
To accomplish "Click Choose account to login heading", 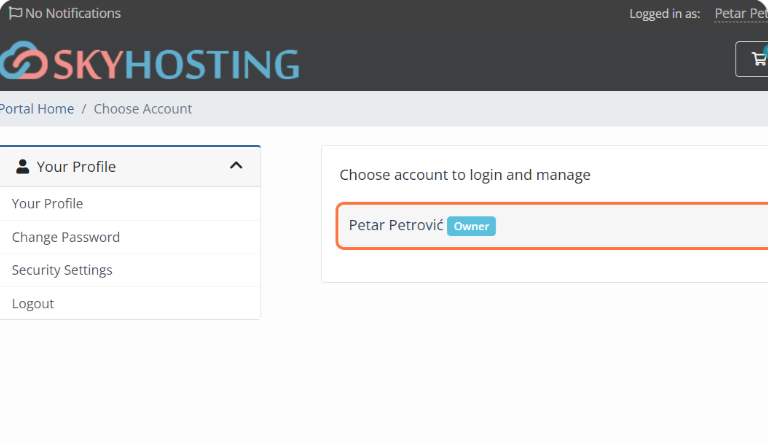I will (465, 175).
